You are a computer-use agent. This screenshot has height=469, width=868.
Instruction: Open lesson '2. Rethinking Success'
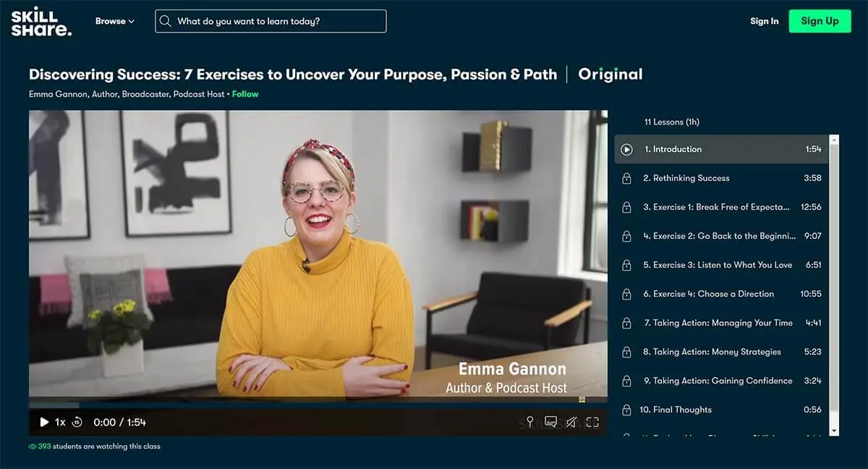(722, 178)
